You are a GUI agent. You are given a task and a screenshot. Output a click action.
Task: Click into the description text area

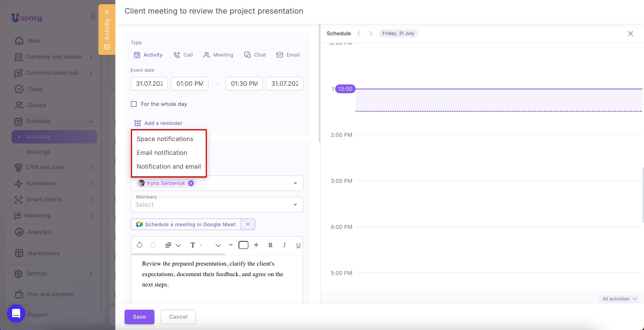(217, 279)
